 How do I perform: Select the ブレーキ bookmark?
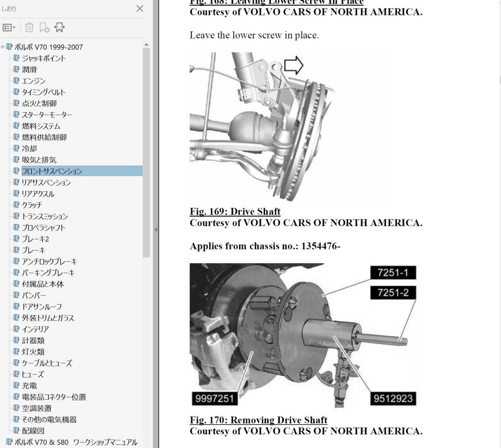33,250
